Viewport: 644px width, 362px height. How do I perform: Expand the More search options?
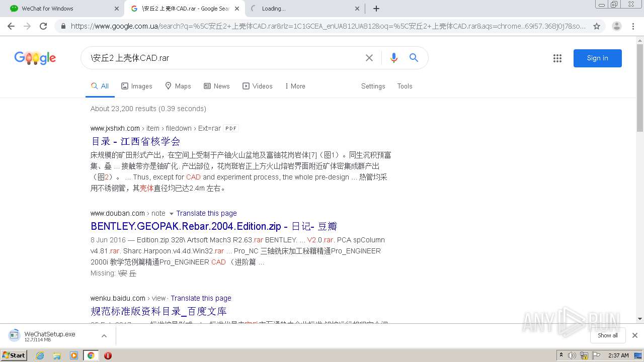pyautogui.click(x=295, y=86)
